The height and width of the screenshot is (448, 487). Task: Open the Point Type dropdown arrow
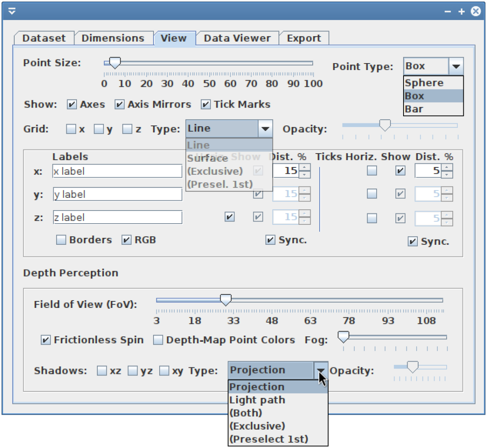(x=456, y=66)
